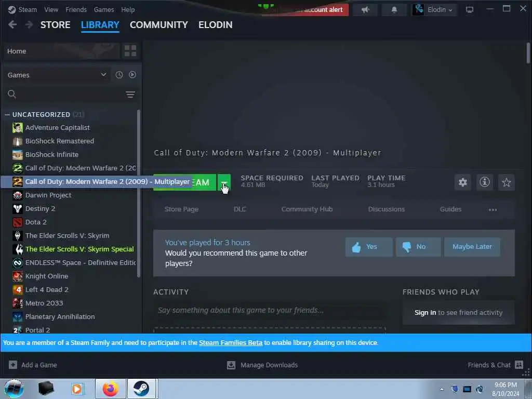The height and width of the screenshot is (399, 532).
Task: Select BioShock Remastered
Action: pyautogui.click(x=59, y=141)
